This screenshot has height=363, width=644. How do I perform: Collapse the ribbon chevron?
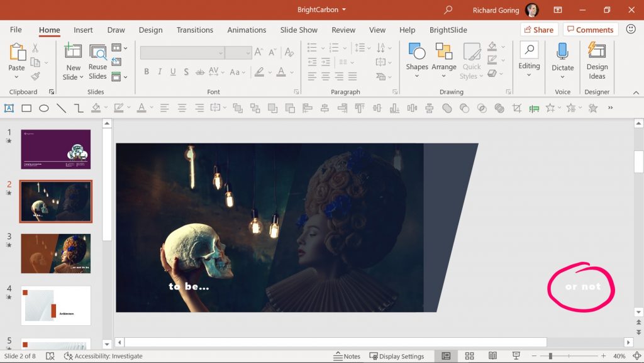[x=636, y=92]
